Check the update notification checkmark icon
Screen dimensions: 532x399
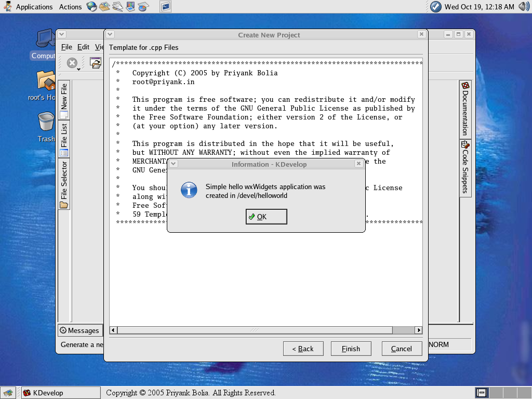click(436, 6)
